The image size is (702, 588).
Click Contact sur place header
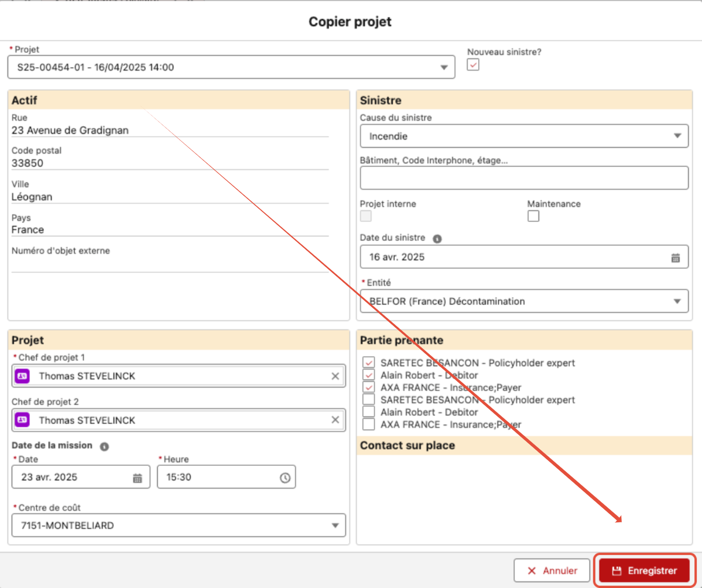click(524, 445)
